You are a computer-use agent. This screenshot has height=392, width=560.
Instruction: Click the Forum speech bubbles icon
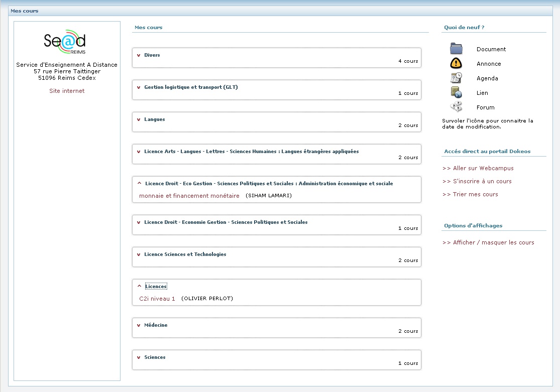456,107
